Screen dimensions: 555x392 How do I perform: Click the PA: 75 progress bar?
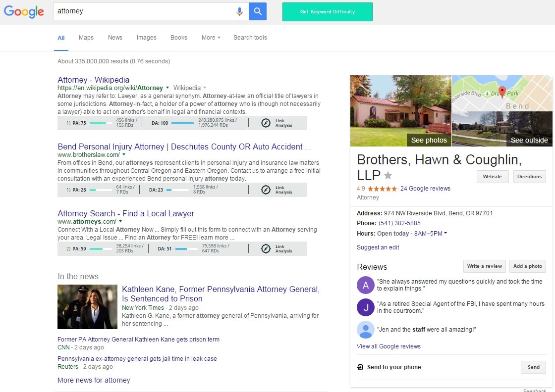101,123
